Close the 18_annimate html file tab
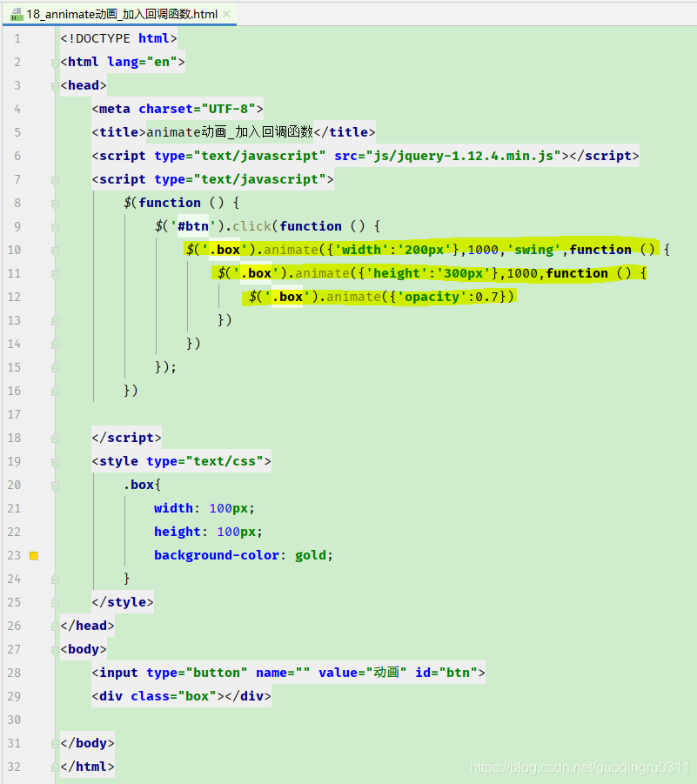This screenshot has width=697, height=784. (x=226, y=14)
